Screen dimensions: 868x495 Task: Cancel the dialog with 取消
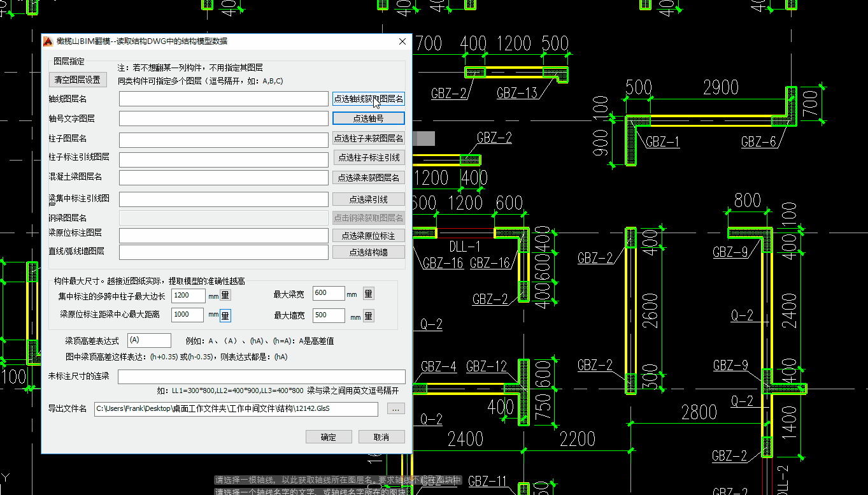(381, 437)
